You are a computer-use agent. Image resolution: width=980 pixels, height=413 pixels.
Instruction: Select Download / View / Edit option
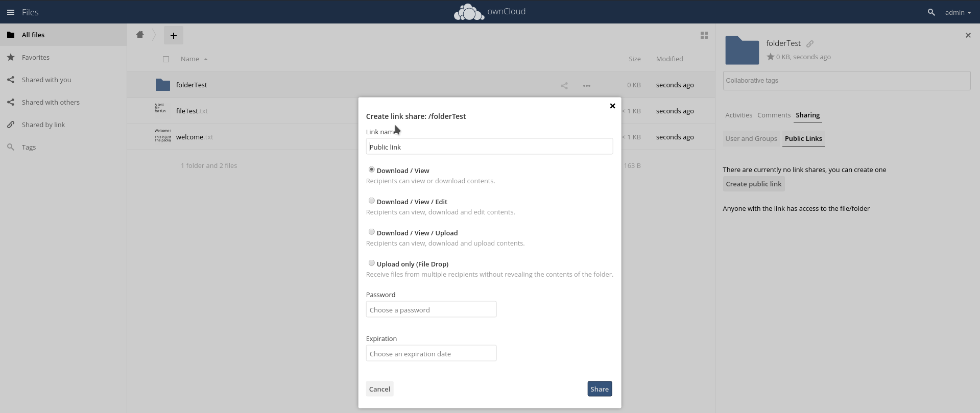(x=371, y=201)
